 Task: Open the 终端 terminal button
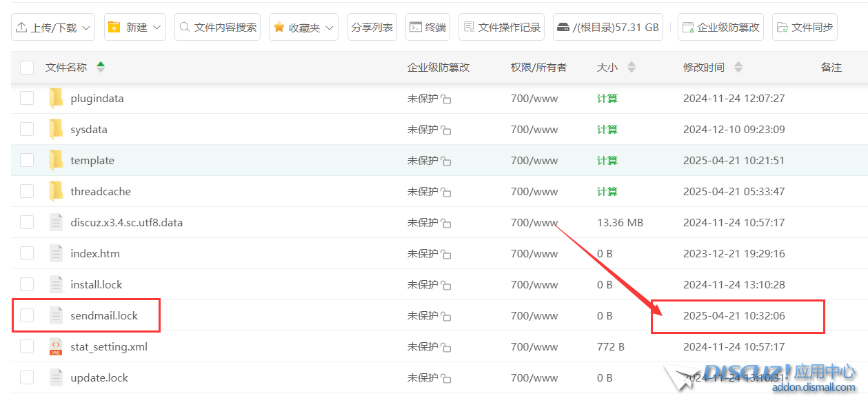tap(427, 28)
